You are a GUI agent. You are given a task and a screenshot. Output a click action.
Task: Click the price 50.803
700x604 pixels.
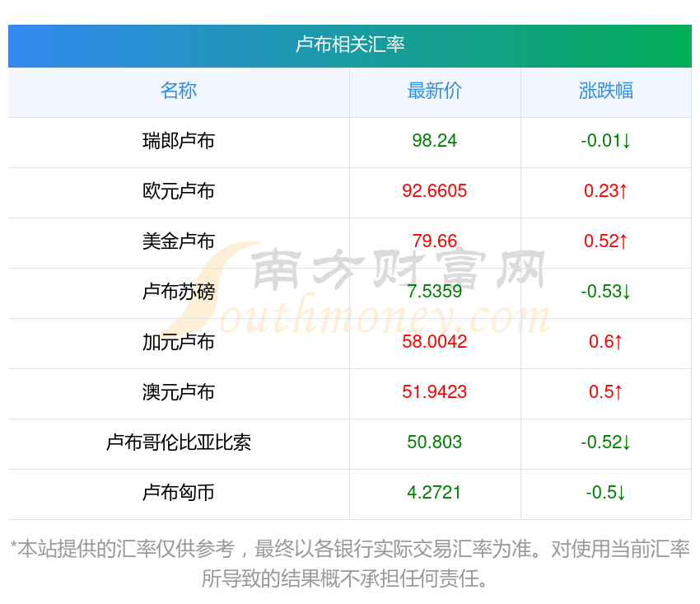point(434,442)
